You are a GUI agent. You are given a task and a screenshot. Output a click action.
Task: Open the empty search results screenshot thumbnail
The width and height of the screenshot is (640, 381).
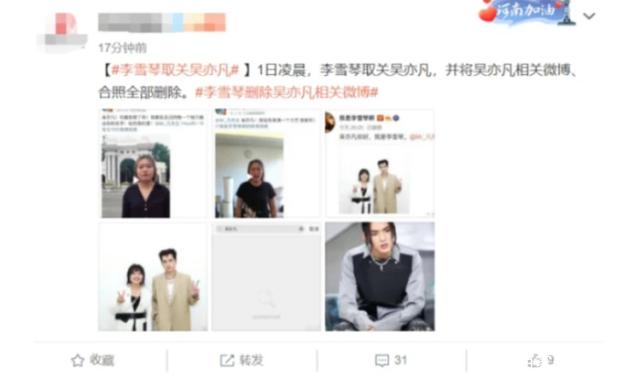tap(266, 277)
